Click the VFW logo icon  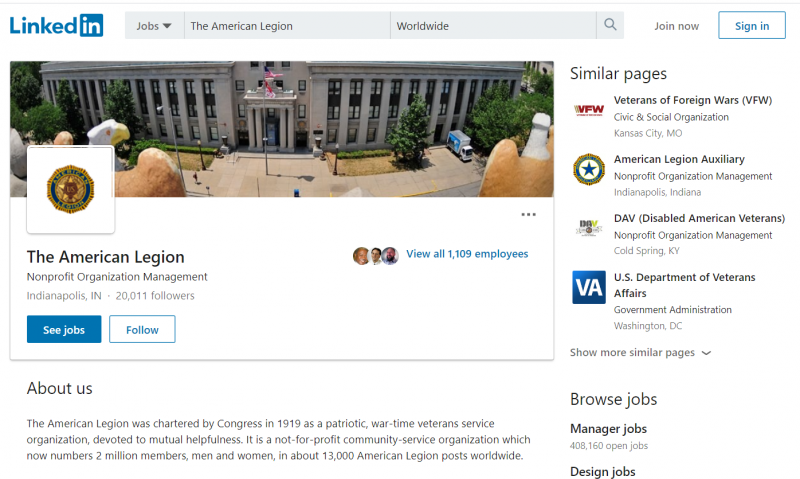click(x=589, y=110)
